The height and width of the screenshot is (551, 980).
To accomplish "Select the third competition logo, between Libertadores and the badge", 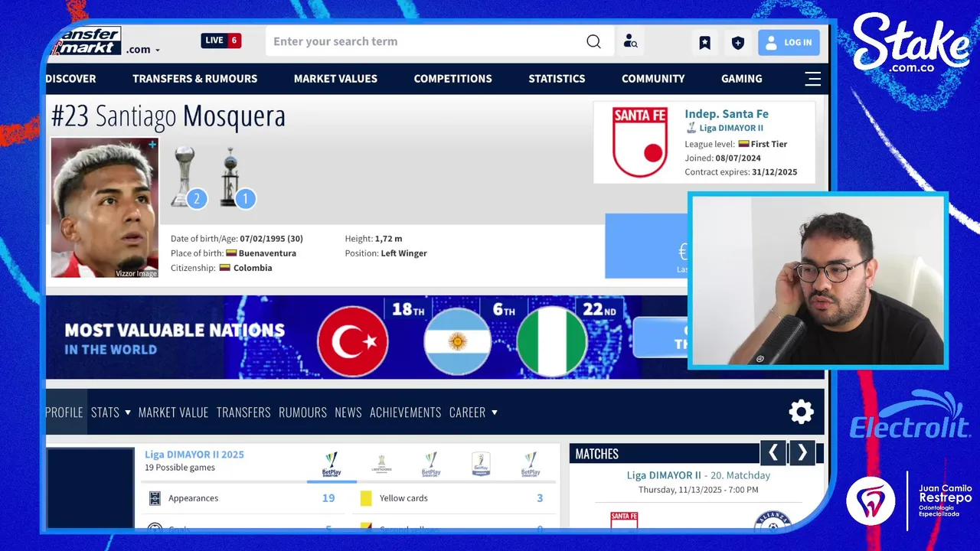I will (x=431, y=464).
